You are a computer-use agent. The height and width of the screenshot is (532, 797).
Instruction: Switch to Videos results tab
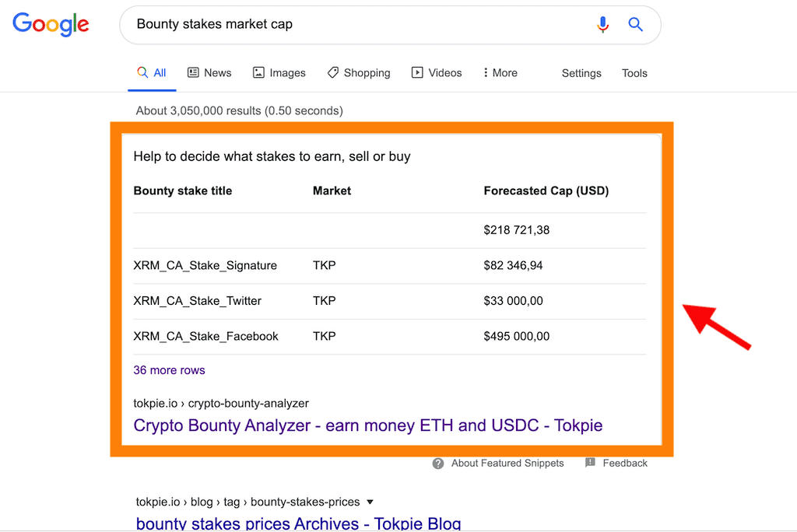pos(437,72)
